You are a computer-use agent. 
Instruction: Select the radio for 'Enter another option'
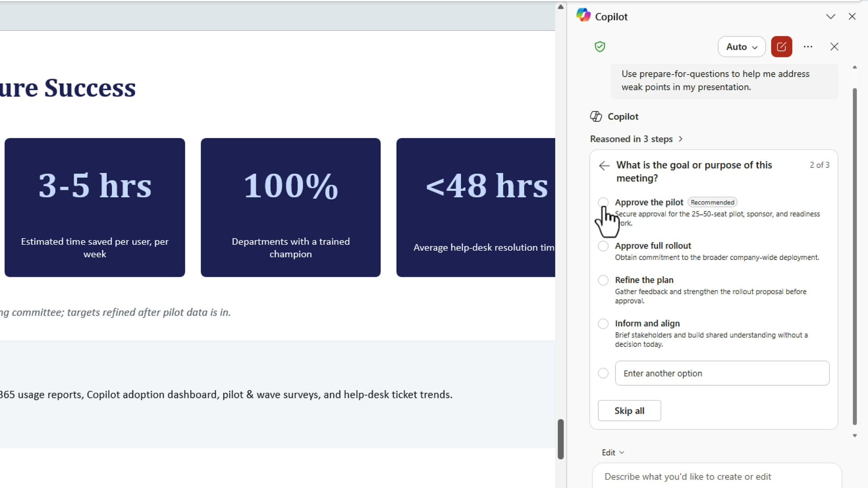coord(603,373)
